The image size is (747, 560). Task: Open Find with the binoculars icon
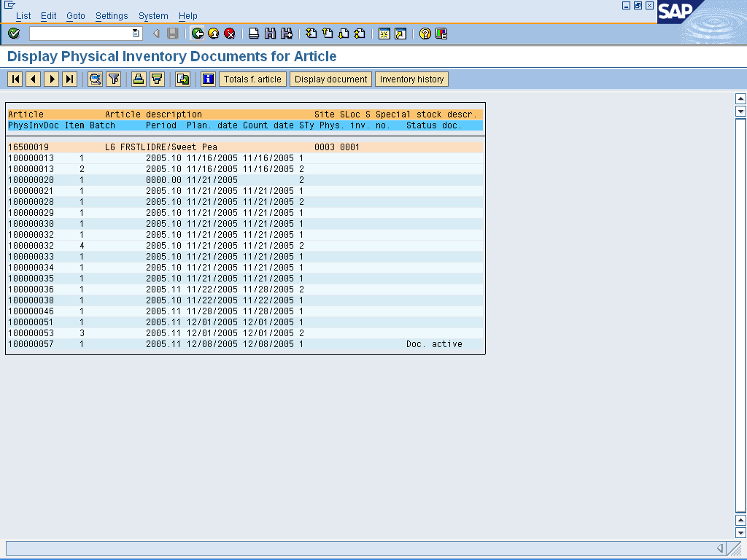pos(270,34)
